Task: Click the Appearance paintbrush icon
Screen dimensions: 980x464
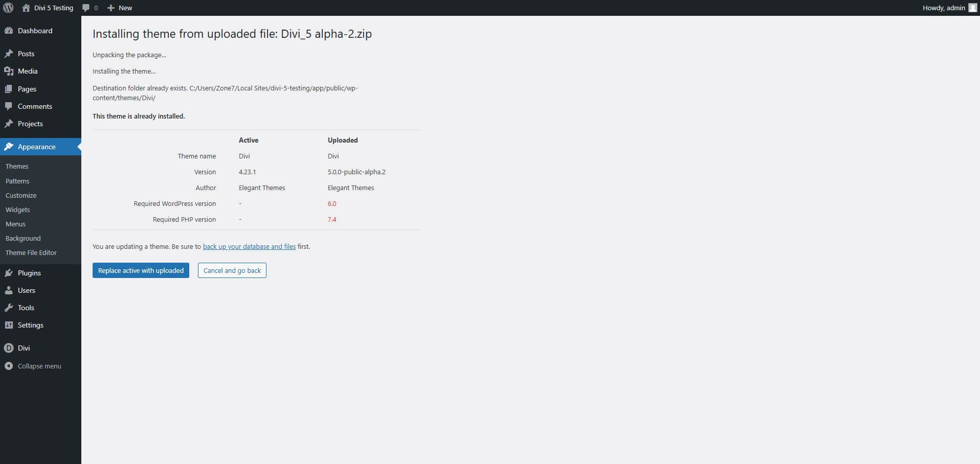Action: 9,147
